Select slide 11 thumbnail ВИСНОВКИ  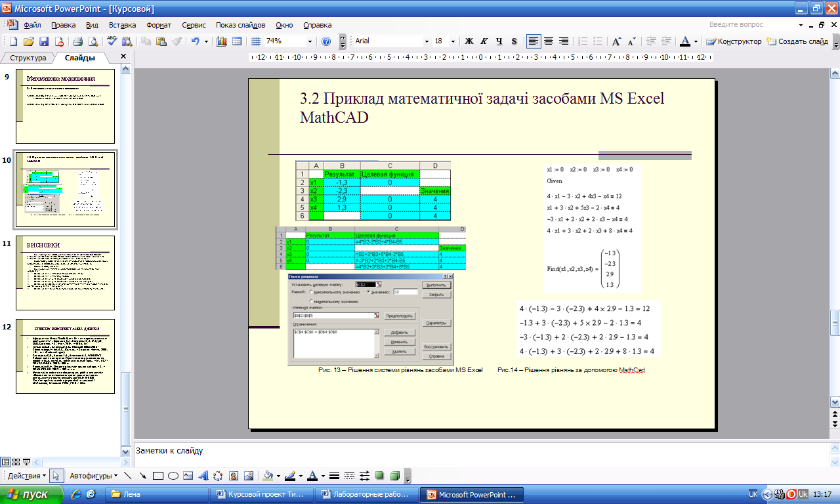click(66, 272)
